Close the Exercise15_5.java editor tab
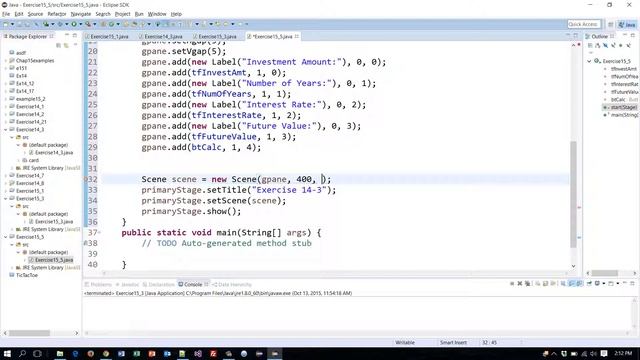Viewport: 640px width, 360px height. [297, 36]
